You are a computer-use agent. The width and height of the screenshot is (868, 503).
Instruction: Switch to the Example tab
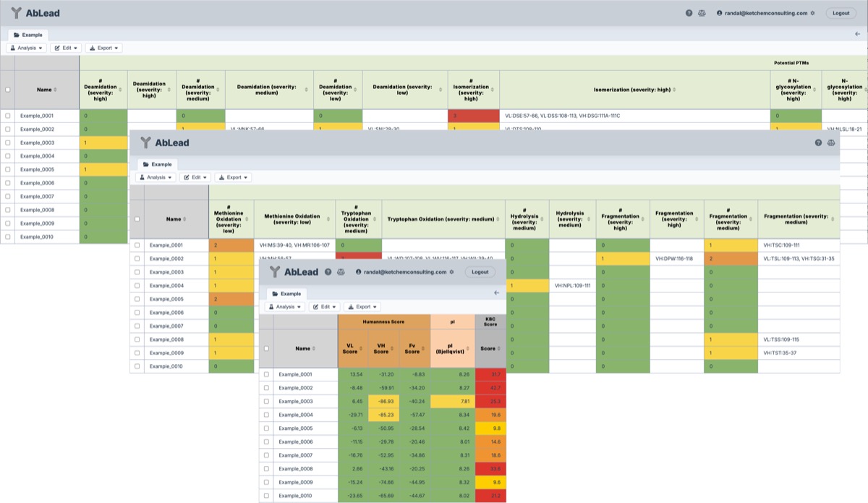click(289, 293)
